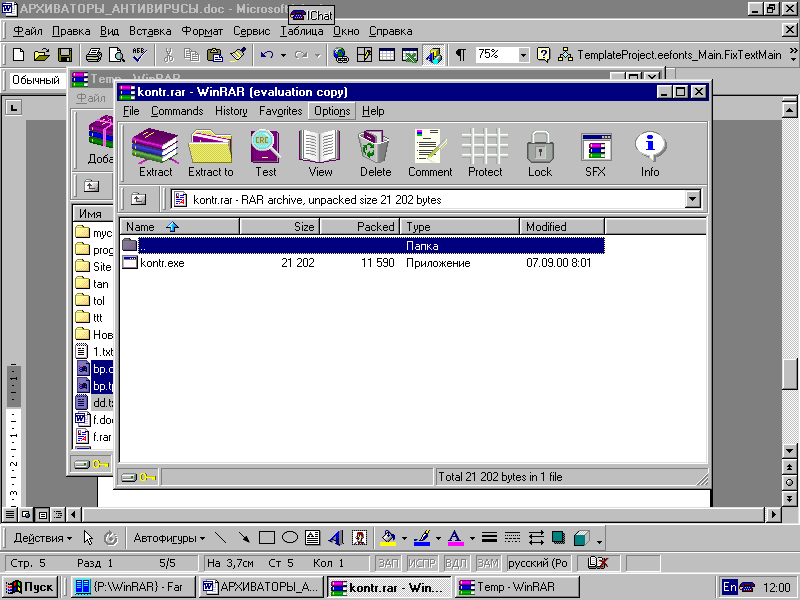800x600 pixels.
Task: Insert WordArt icon in drawing toolbar
Action: point(336,538)
